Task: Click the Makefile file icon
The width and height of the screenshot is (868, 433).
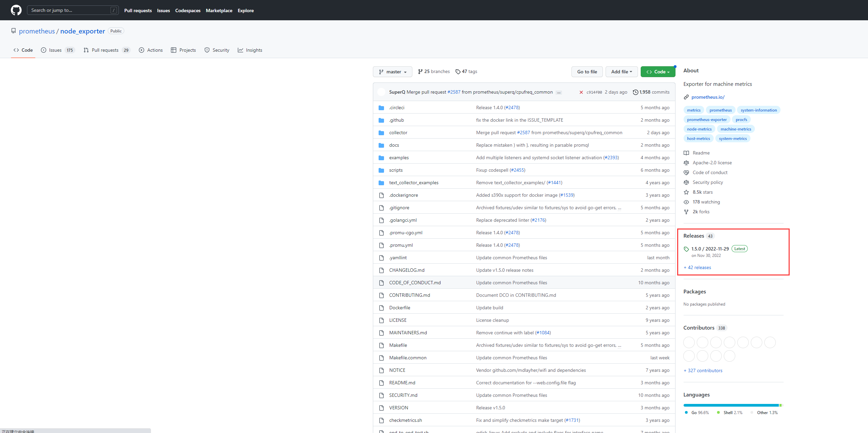Action: (x=381, y=345)
